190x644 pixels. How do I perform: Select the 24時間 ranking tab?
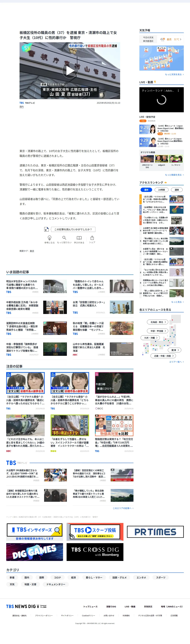[161, 190]
